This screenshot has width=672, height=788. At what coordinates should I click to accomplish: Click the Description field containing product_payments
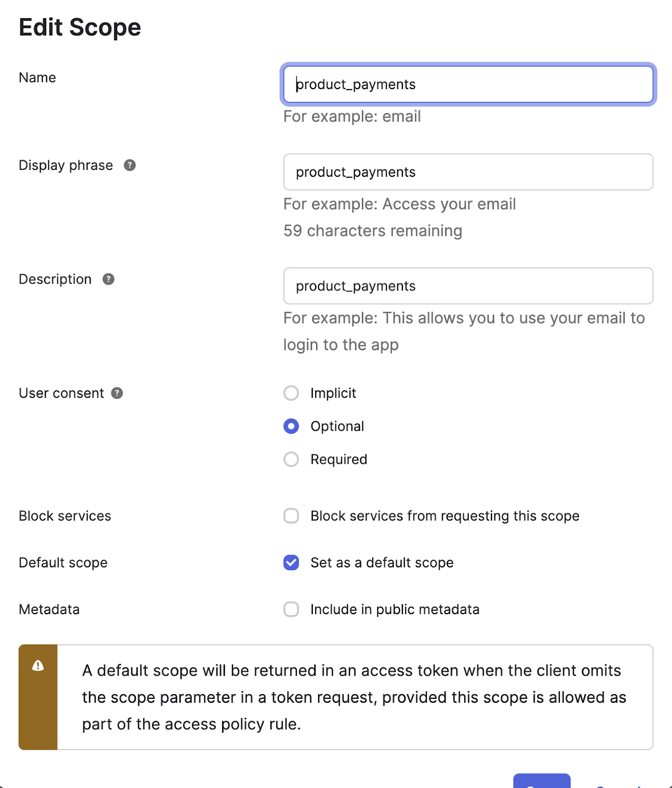[x=468, y=286]
